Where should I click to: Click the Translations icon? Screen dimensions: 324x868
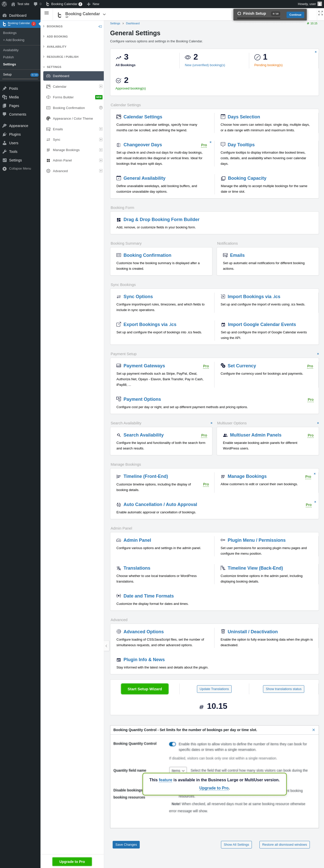pyautogui.click(x=119, y=568)
